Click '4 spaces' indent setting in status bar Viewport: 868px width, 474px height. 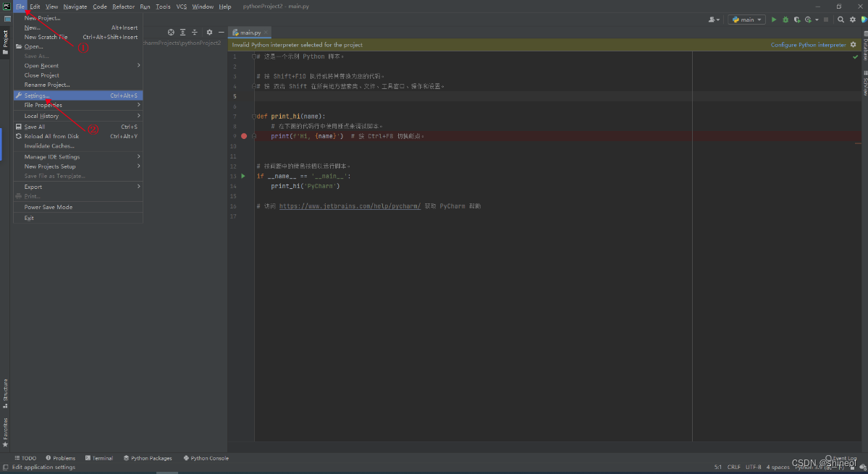[x=778, y=467]
